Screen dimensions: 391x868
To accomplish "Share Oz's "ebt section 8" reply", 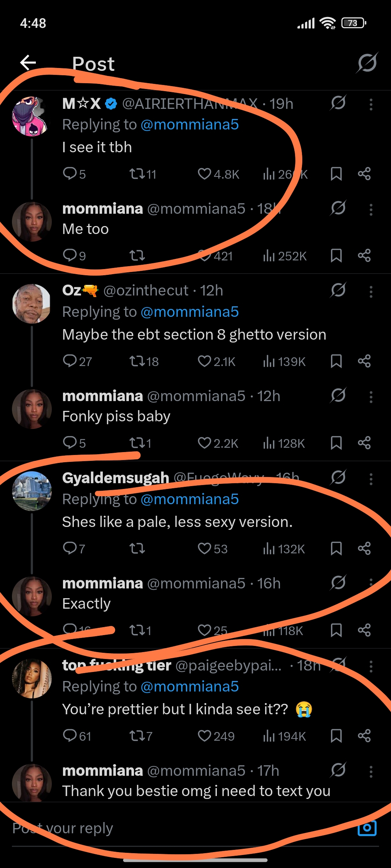I will tap(364, 361).
